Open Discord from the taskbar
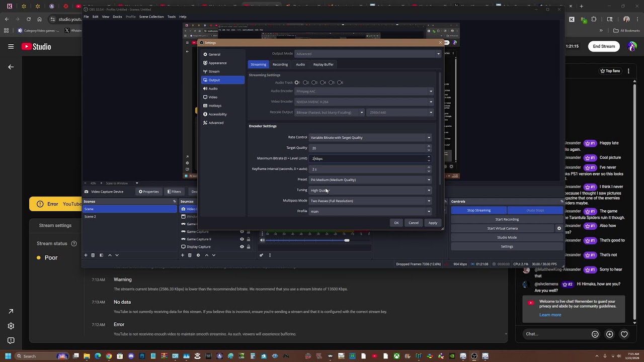 point(131,356)
